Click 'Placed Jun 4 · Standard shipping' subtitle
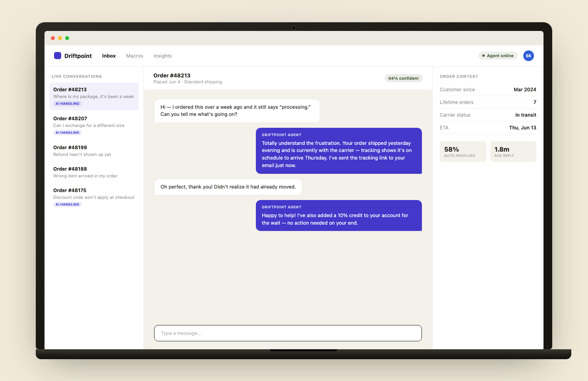588x381 pixels. tap(188, 82)
